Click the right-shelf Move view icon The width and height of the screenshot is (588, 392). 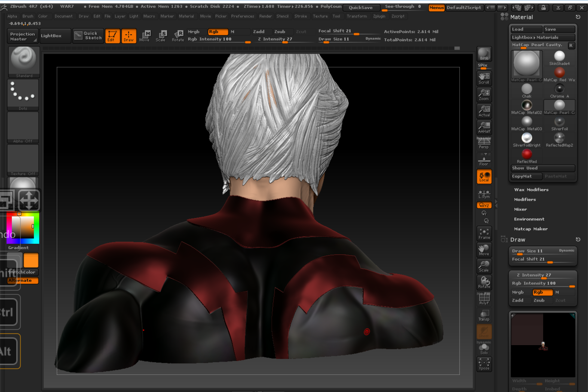484,250
